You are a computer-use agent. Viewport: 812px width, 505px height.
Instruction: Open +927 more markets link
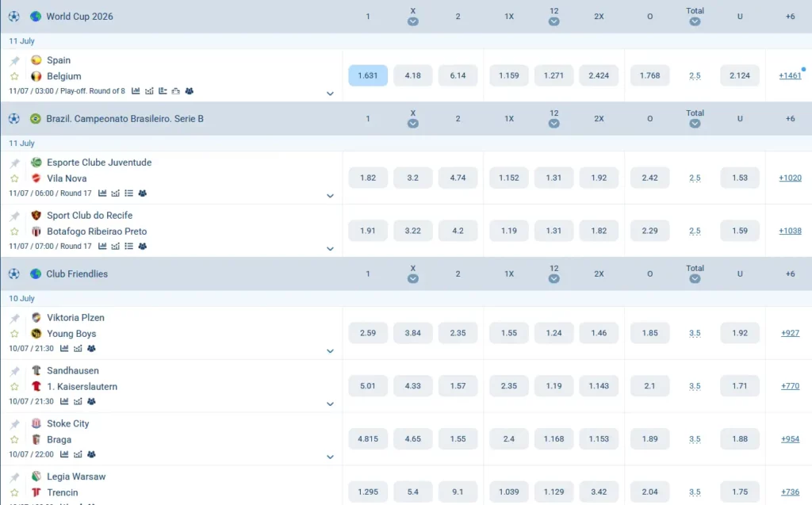point(790,333)
